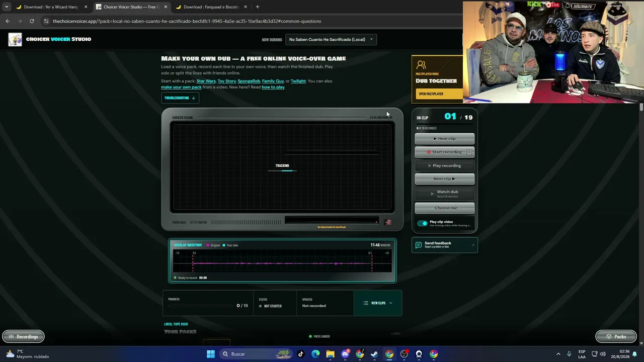Select the Choicer Voicer Studio browser tab

131,7
